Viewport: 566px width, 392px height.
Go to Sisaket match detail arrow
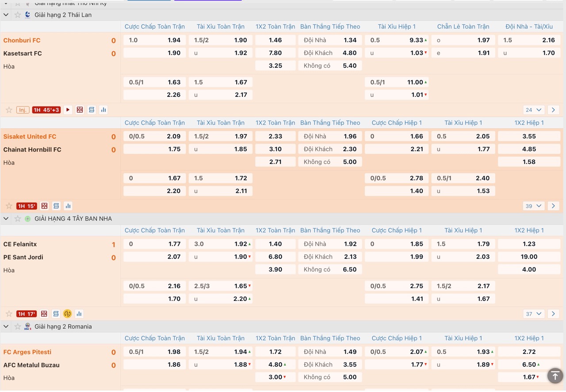(553, 206)
